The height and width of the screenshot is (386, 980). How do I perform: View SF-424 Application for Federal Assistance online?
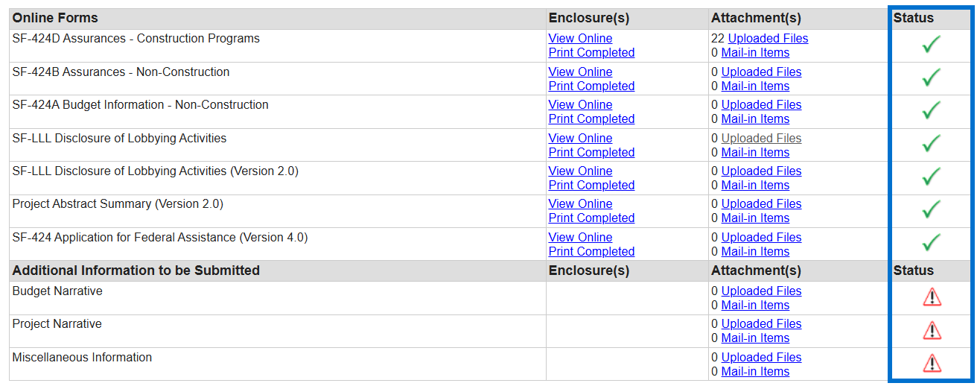pos(580,238)
